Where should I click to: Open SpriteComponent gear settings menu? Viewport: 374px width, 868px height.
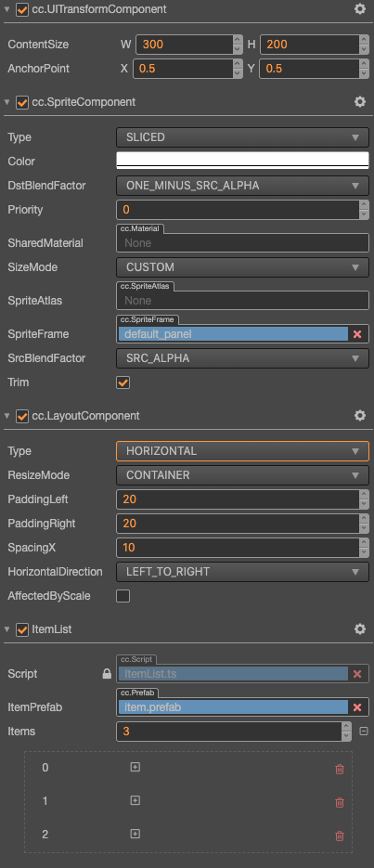(360, 102)
